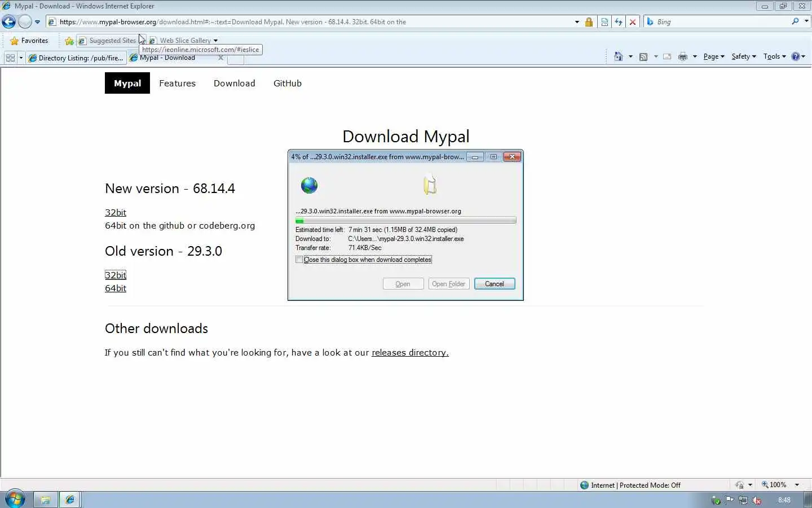Click the search magnifier icon
This screenshot has width=812, height=508.
tap(795, 21)
